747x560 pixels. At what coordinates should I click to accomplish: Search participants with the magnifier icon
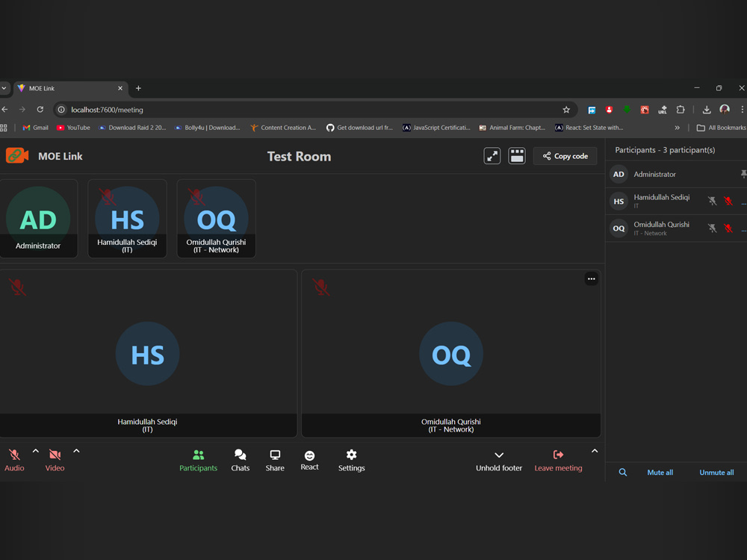pyautogui.click(x=623, y=473)
